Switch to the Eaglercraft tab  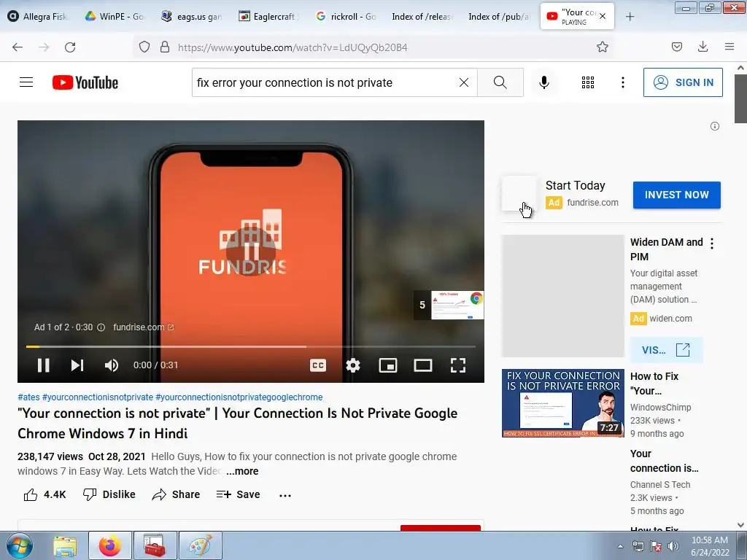[268, 17]
